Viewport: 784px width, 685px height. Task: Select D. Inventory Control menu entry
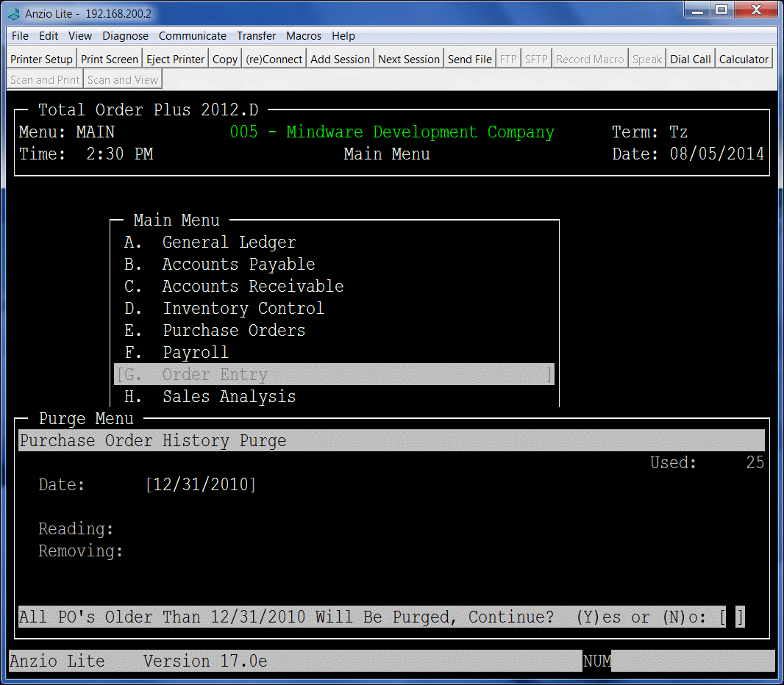pos(224,308)
